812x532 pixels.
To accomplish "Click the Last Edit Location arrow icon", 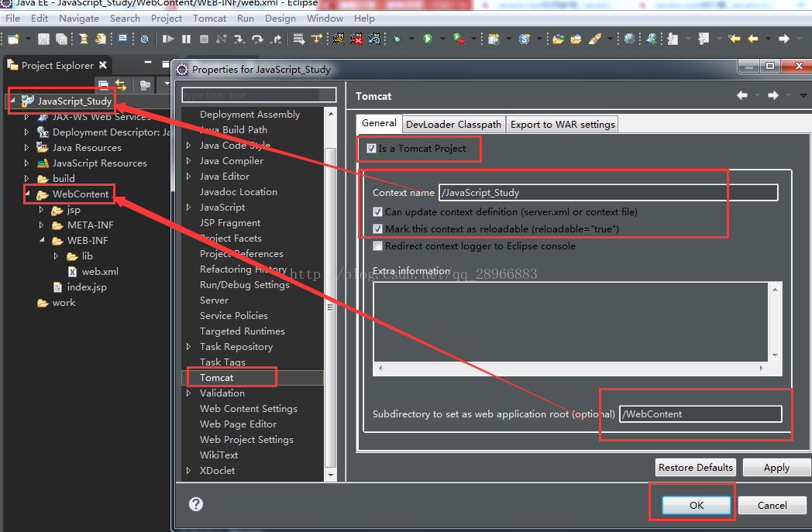I will (734, 39).
